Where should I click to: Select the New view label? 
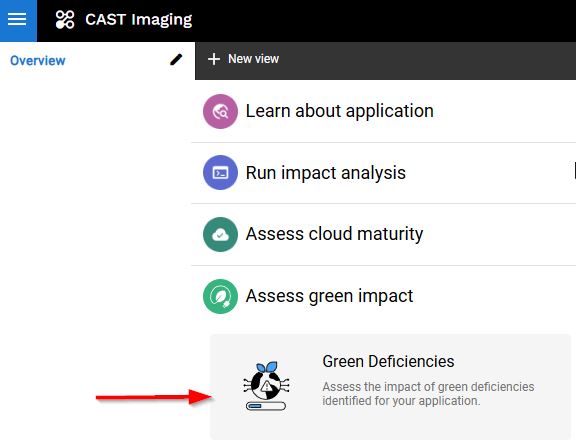pos(253,59)
